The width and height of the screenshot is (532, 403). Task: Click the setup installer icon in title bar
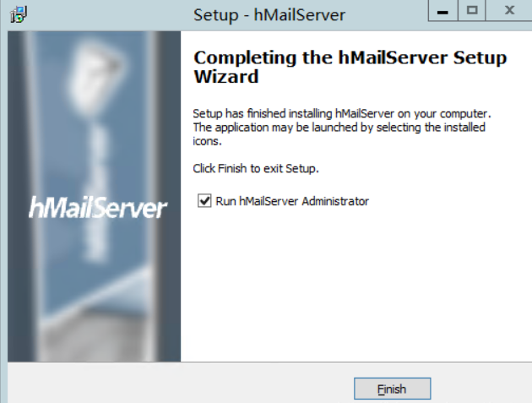point(19,14)
